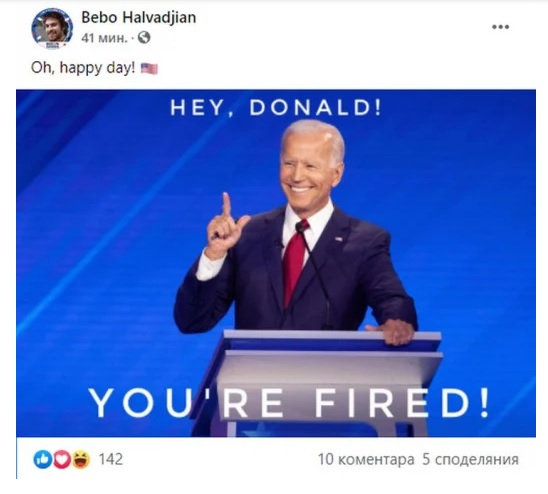Click the 'HEY, DONALD!' caption in image
The image size is (548, 494).
276,107
